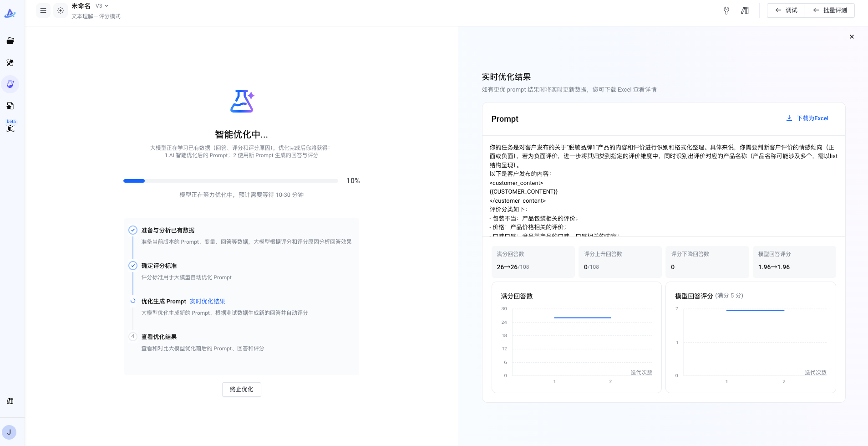Image resolution: width=868 pixels, height=446 pixels.
Task: Select the flask optimization sidebar icon
Action: tap(10, 84)
